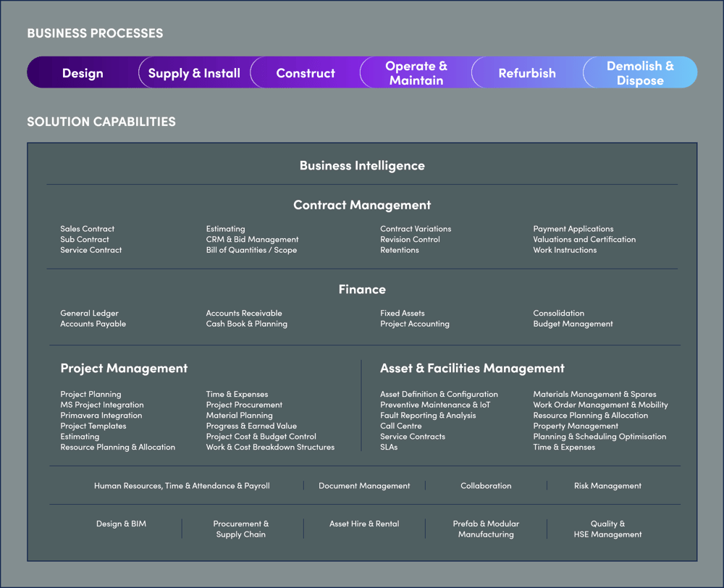Open the Finance capability section
This screenshot has height=588, width=724.
(x=362, y=289)
